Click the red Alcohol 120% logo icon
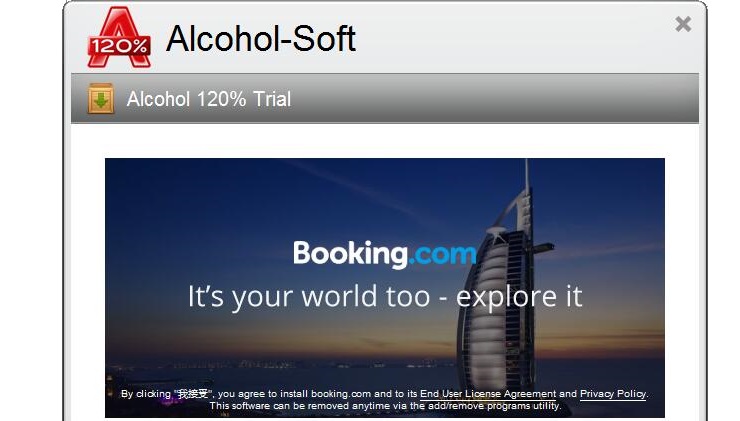740x421 pixels. pos(119,37)
